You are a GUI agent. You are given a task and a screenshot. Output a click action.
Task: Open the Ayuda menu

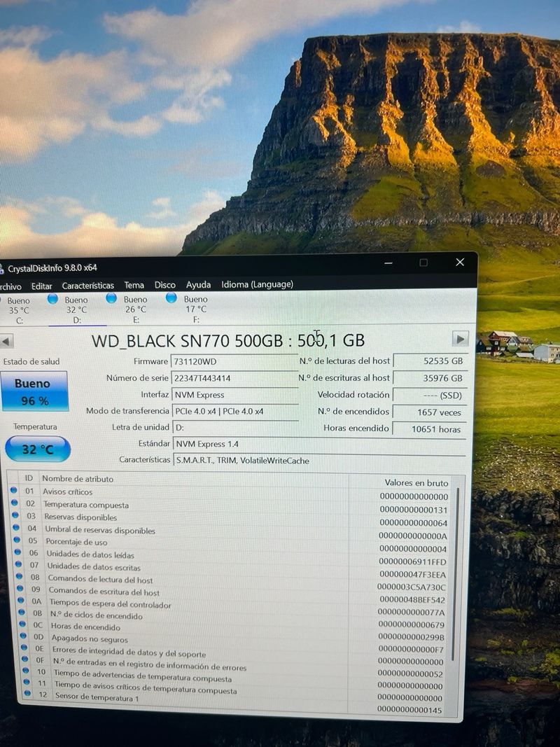point(198,284)
